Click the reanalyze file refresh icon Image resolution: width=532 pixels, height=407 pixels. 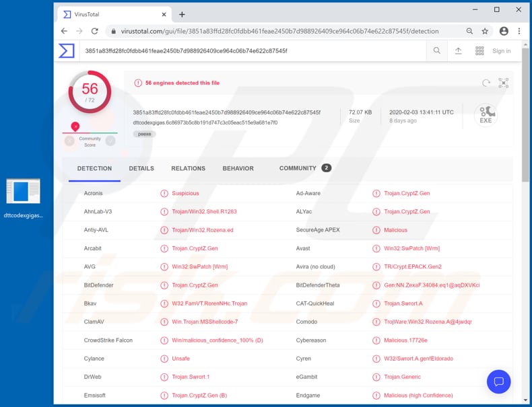pos(486,83)
